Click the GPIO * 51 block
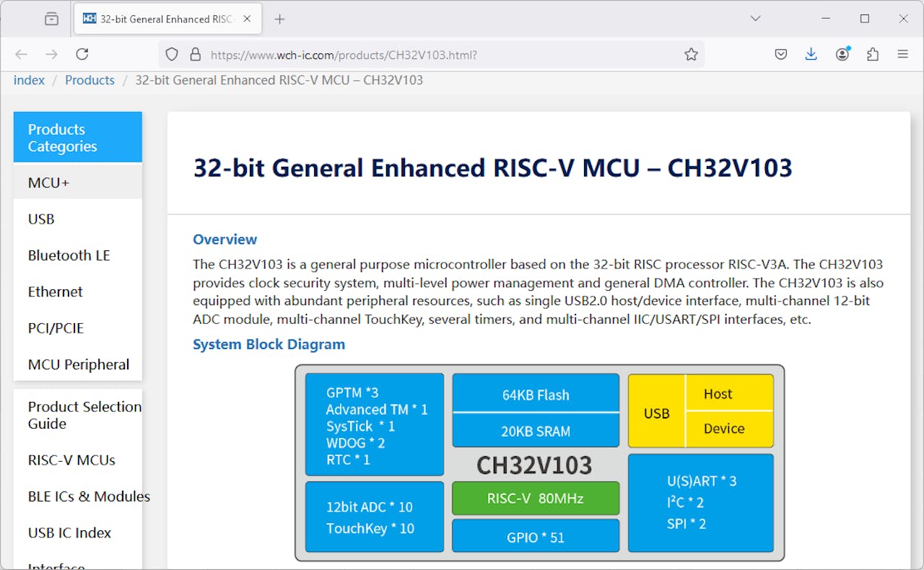924x570 pixels. [x=536, y=536]
